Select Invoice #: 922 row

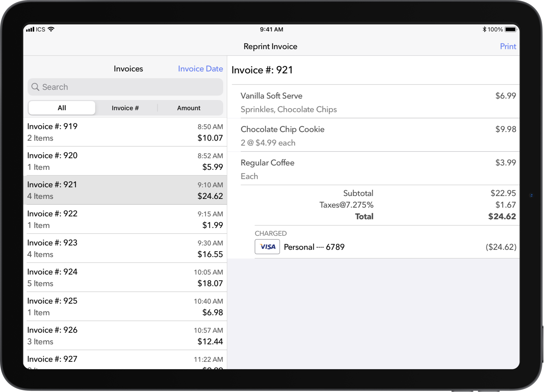point(125,219)
